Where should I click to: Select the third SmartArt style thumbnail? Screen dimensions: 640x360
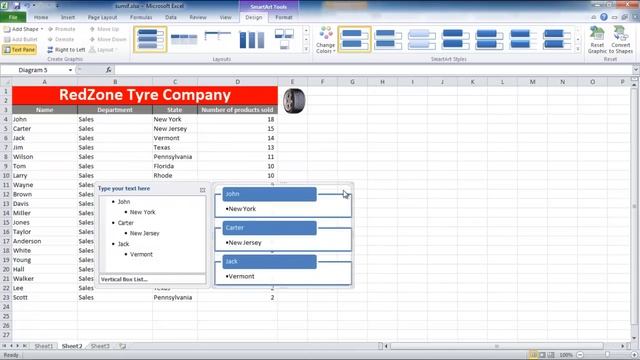(422, 40)
